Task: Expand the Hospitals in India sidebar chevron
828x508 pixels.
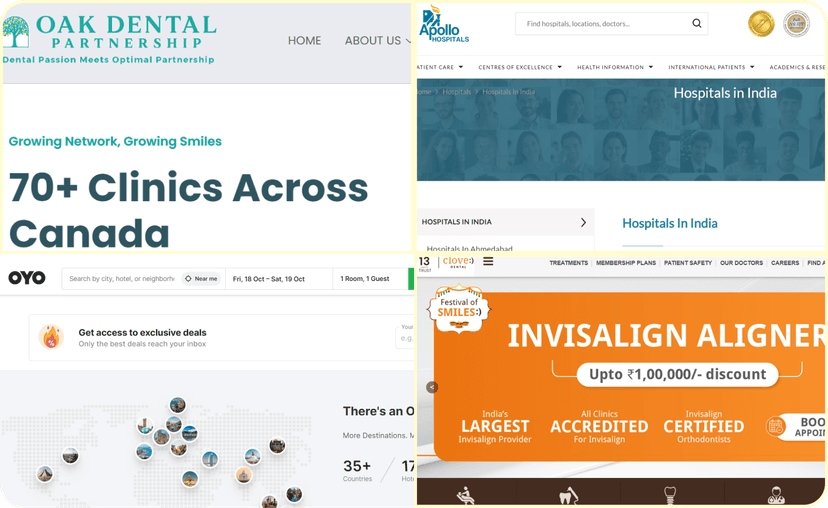Action: click(583, 222)
